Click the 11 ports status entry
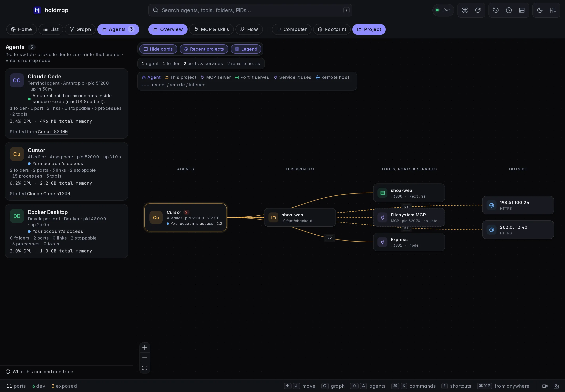The image size is (565, 392). pos(16,386)
